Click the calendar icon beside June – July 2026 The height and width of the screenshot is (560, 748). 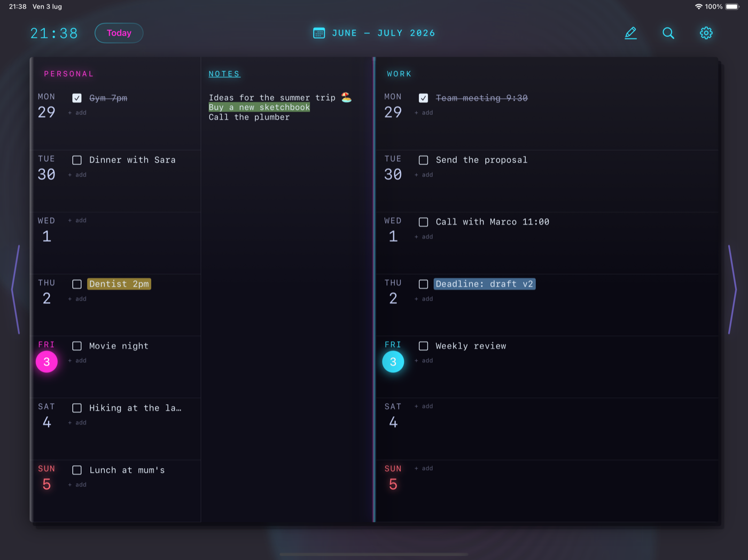319,33
